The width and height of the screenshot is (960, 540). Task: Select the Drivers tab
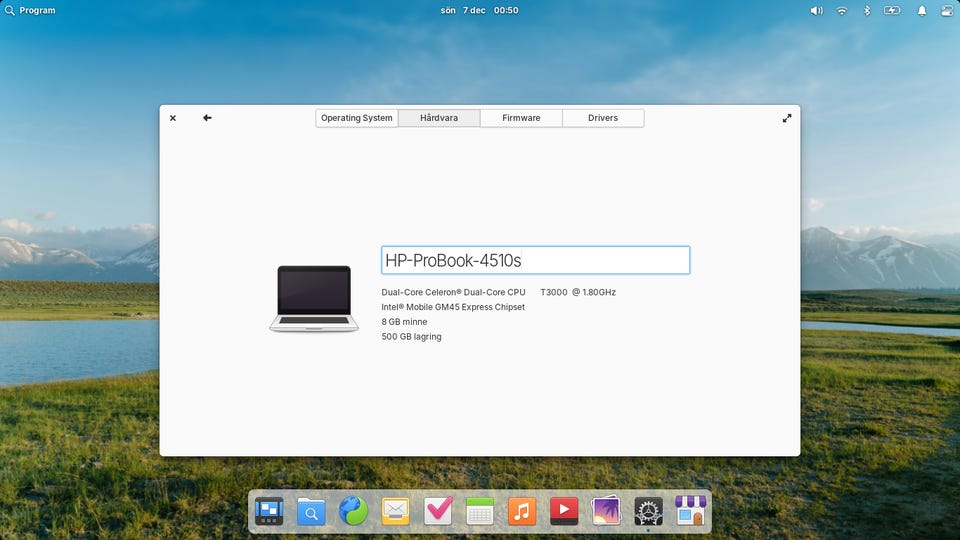603,118
